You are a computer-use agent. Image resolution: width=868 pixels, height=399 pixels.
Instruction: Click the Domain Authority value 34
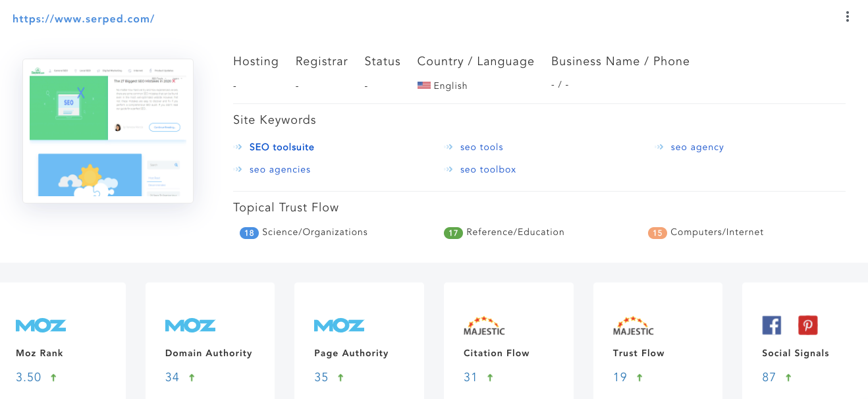coord(172,377)
